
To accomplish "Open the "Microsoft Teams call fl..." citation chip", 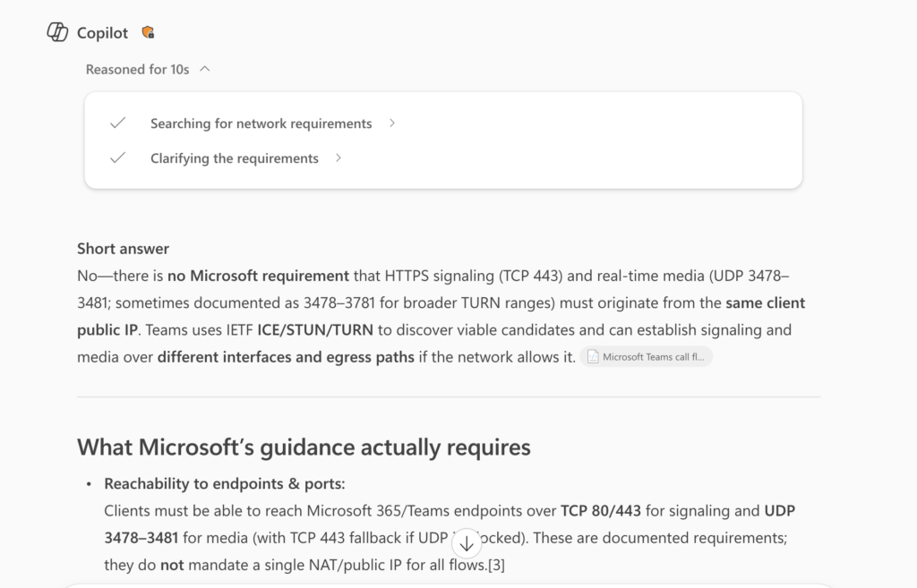I will click(x=647, y=357).
